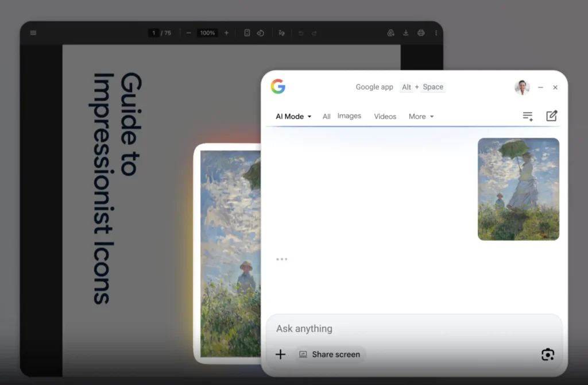This screenshot has width=588, height=385.
Task: Open the AI Mode history list icon
Action: click(x=528, y=116)
